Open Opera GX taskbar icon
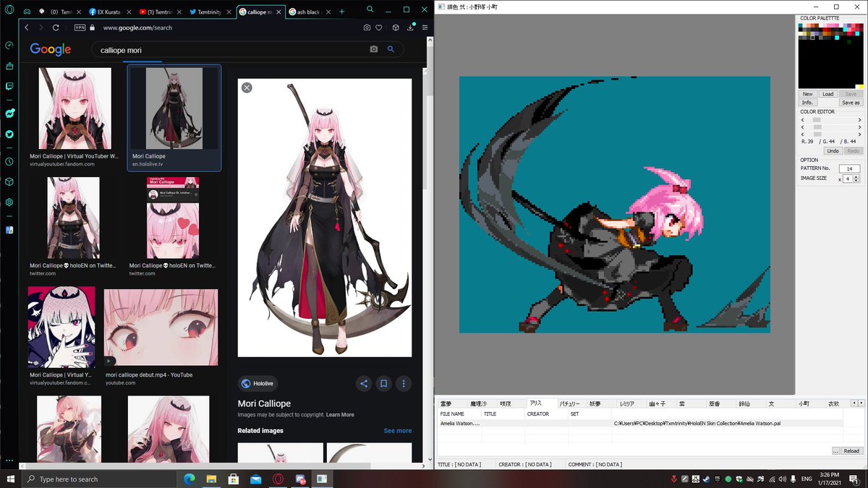This screenshot has height=488, width=868. tap(278, 479)
